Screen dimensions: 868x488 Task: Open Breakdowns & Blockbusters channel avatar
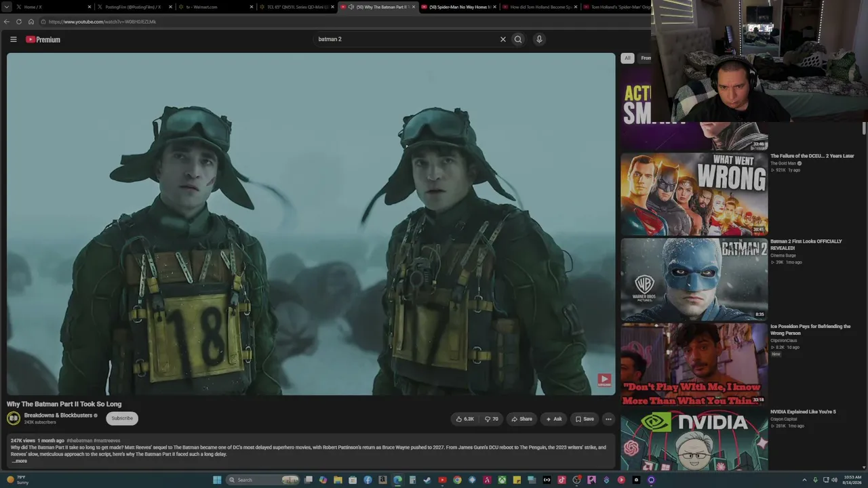[x=14, y=418]
